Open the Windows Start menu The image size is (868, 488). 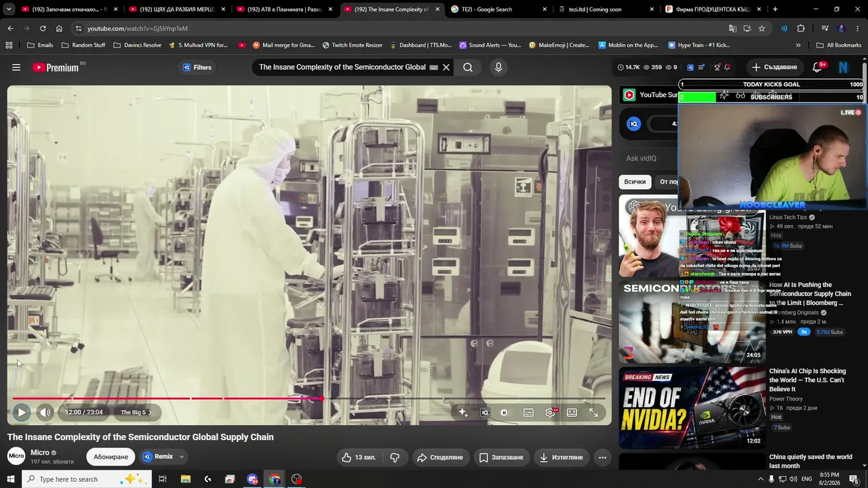(10, 479)
